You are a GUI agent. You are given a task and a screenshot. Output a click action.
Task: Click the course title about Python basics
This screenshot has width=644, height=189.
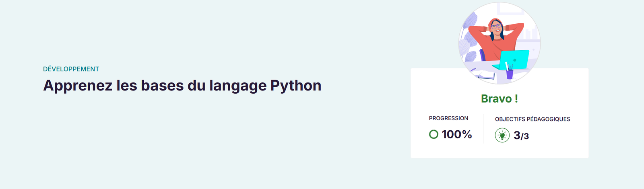point(182,86)
